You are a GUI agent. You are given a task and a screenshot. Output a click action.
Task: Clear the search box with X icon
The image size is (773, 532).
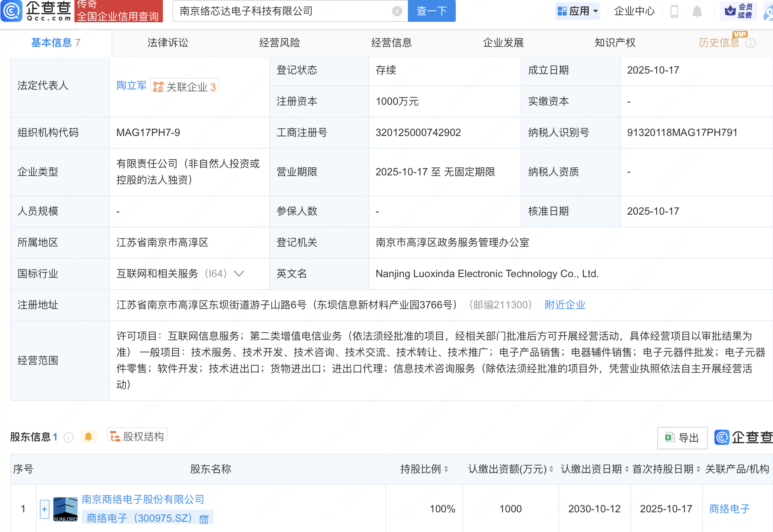click(x=397, y=11)
